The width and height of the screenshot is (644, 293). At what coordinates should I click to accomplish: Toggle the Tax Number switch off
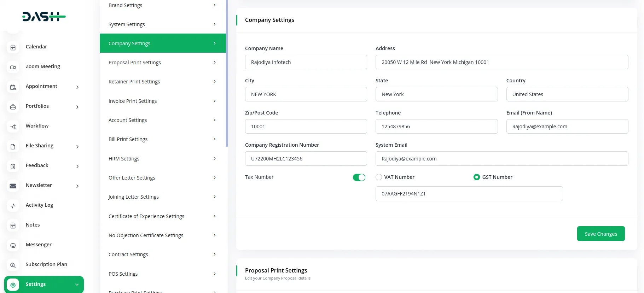tap(359, 177)
